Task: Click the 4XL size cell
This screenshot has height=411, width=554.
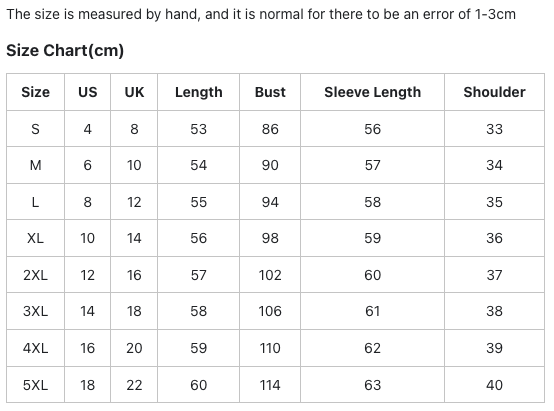Action: point(35,348)
